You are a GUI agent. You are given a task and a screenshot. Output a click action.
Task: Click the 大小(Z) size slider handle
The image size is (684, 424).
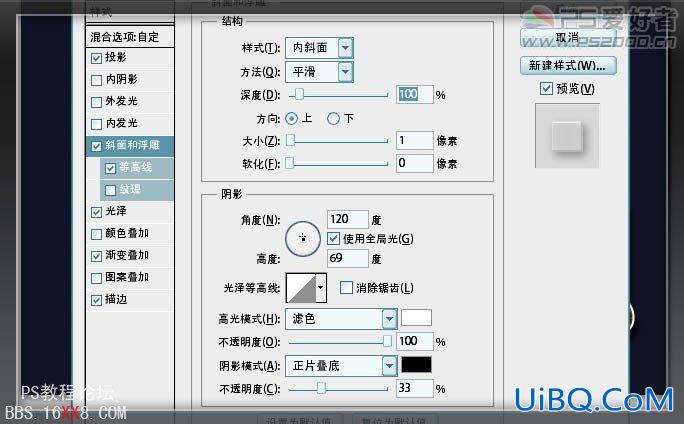[x=290, y=140]
